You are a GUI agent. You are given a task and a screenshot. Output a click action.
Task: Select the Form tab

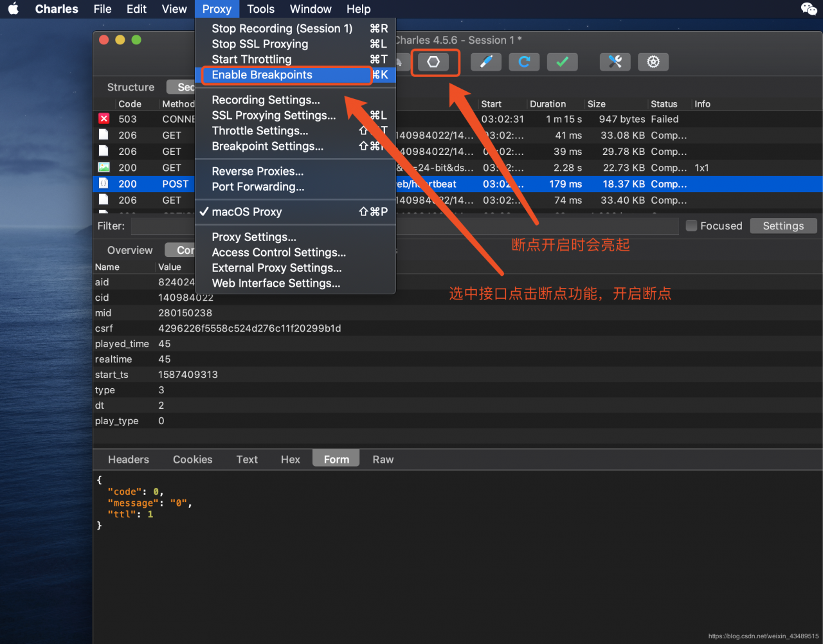(x=336, y=459)
